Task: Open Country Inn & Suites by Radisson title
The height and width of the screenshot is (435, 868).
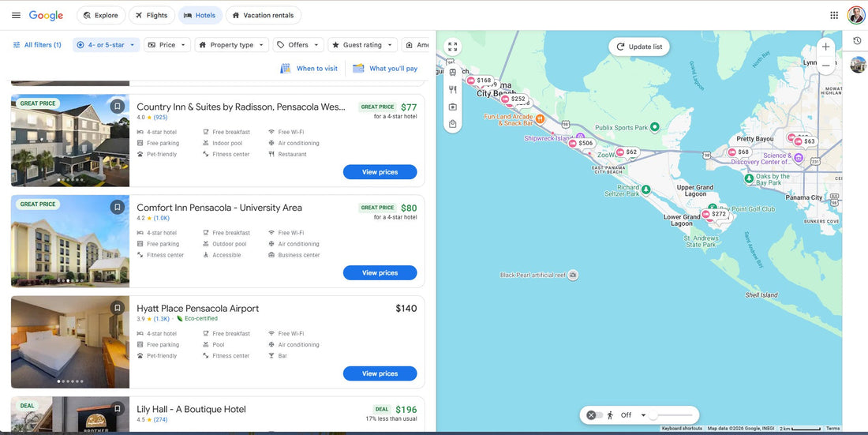Action: [241, 107]
